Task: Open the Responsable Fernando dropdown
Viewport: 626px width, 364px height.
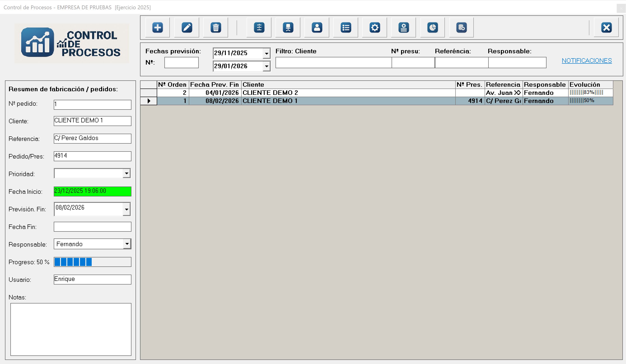Action: tap(127, 244)
